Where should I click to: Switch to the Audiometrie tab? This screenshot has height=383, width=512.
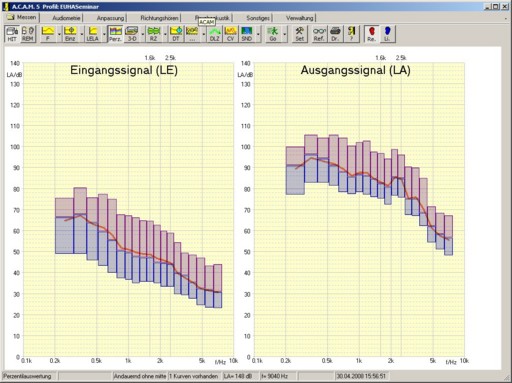click(x=66, y=18)
